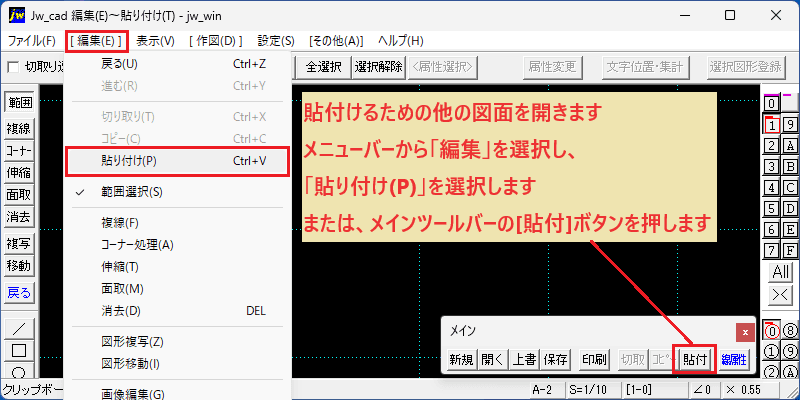Choose 伸縮(T) from the Edit menu
The width and height of the screenshot is (800, 400).
click(x=179, y=267)
